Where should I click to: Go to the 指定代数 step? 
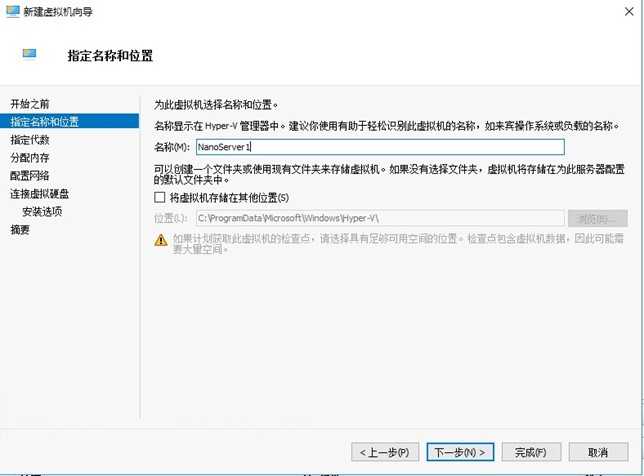(x=30, y=140)
